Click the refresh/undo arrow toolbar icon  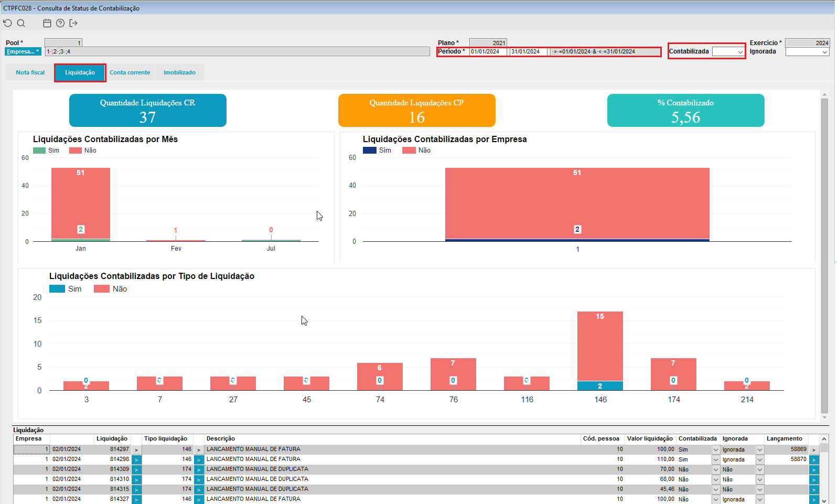click(x=7, y=23)
